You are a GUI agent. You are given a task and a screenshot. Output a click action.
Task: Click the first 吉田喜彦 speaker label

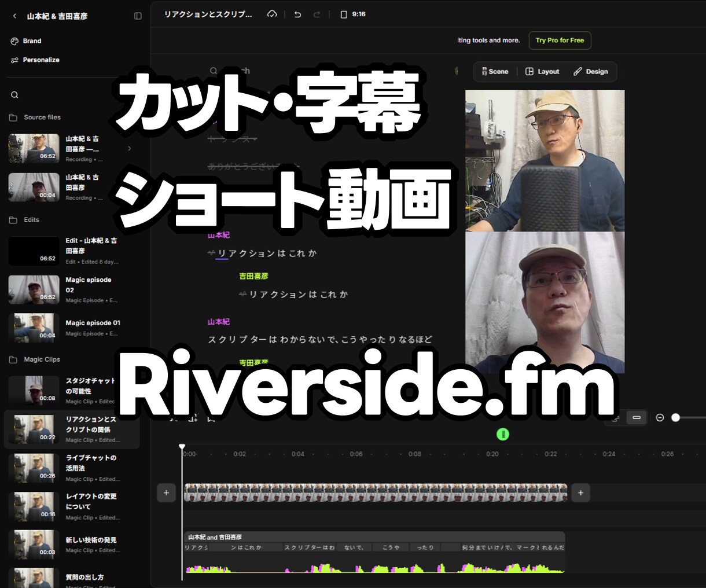point(253,276)
